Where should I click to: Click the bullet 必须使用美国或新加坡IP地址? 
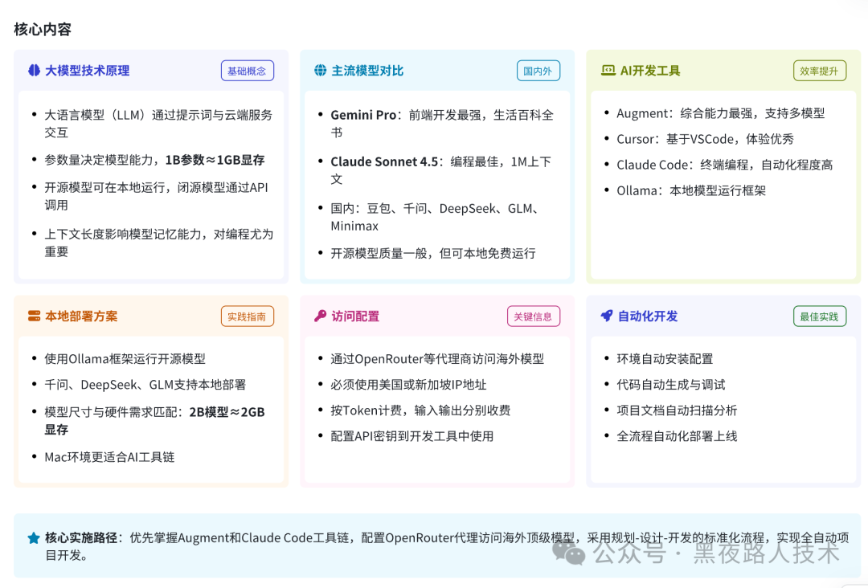408,385
